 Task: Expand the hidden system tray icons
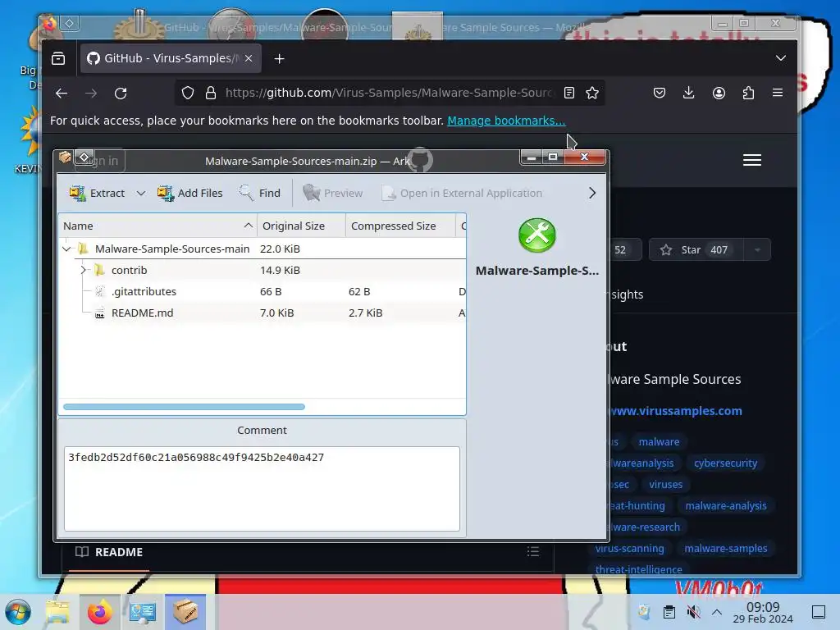point(717,612)
